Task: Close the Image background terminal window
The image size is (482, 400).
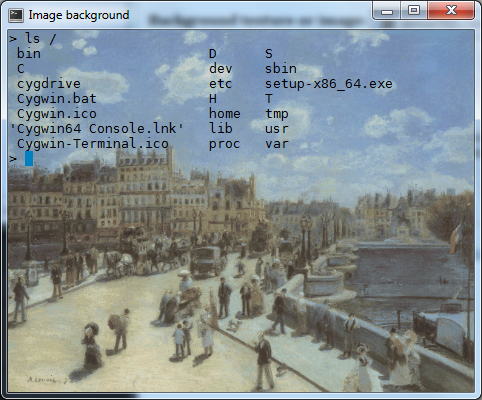Action: 451,11
